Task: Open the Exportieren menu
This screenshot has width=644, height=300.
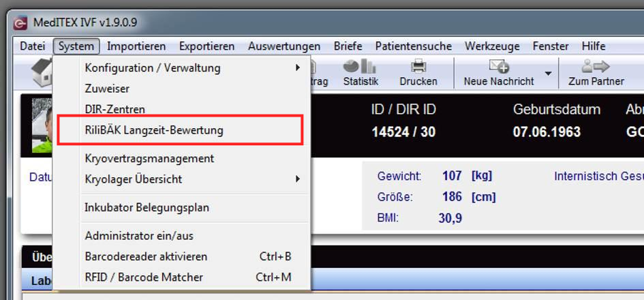Action: point(206,46)
